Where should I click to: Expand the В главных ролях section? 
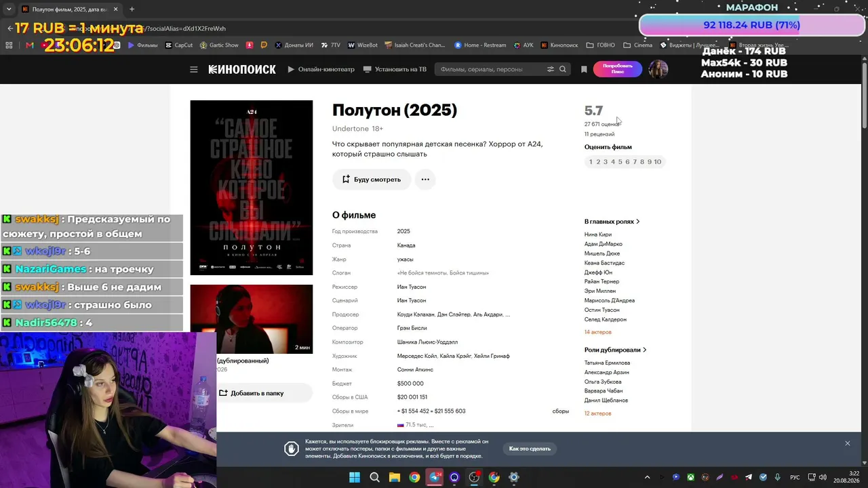click(612, 222)
